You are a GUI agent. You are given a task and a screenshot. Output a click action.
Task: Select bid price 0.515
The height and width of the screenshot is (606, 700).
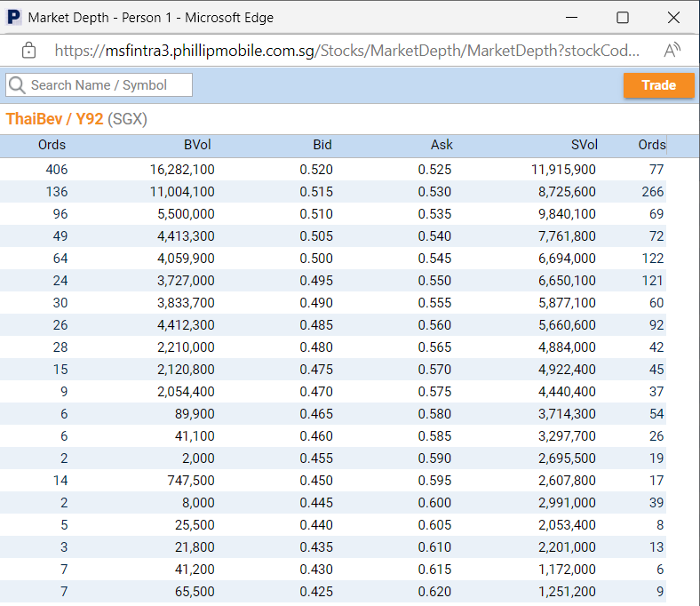pyautogui.click(x=316, y=192)
